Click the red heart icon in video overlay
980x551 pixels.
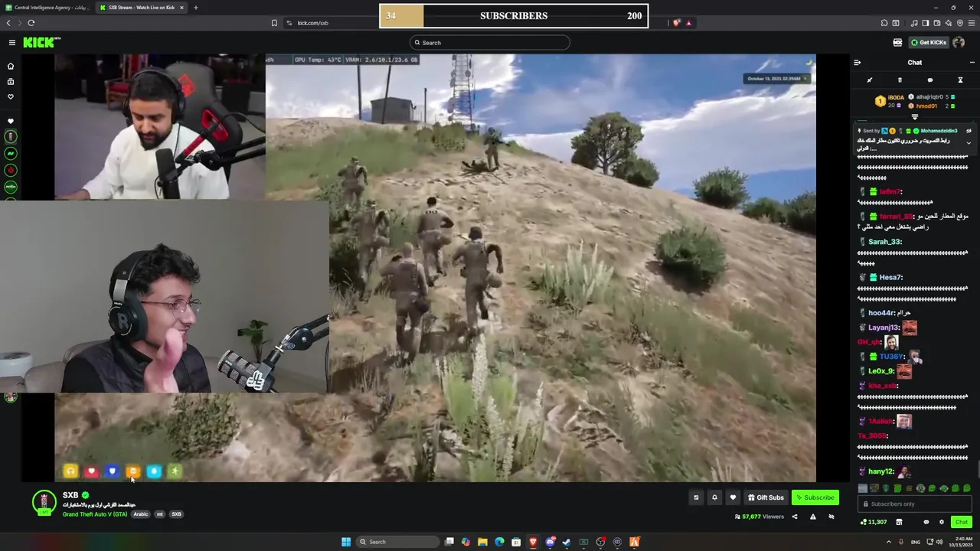(x=92, y=471)
